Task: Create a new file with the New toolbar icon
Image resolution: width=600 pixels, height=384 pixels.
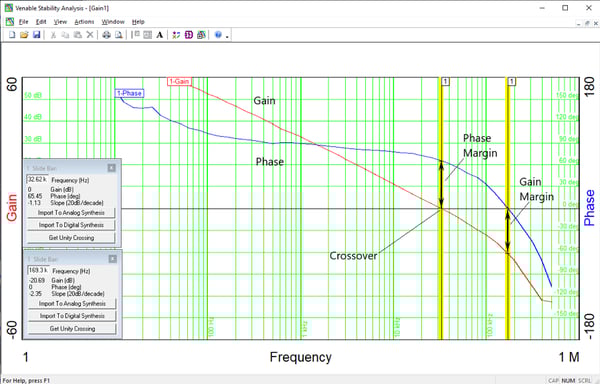Action: click(x=12, y=35)
